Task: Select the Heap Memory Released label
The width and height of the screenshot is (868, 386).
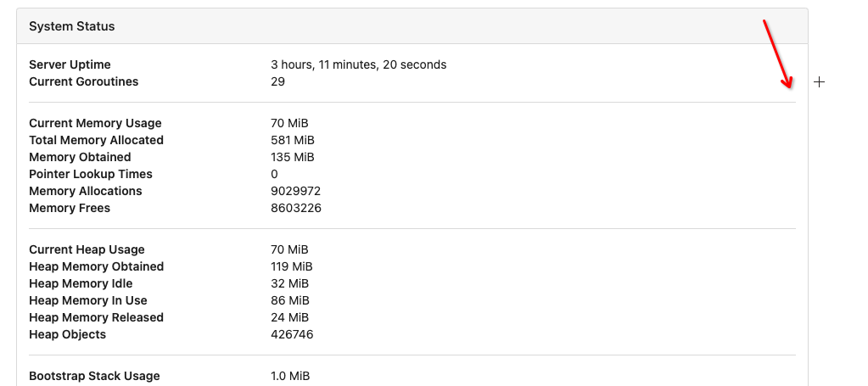Action: (x=97, y=317)
